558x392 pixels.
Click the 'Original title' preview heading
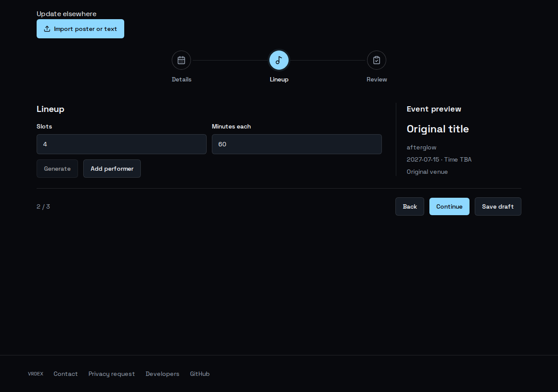pos(438,129)
